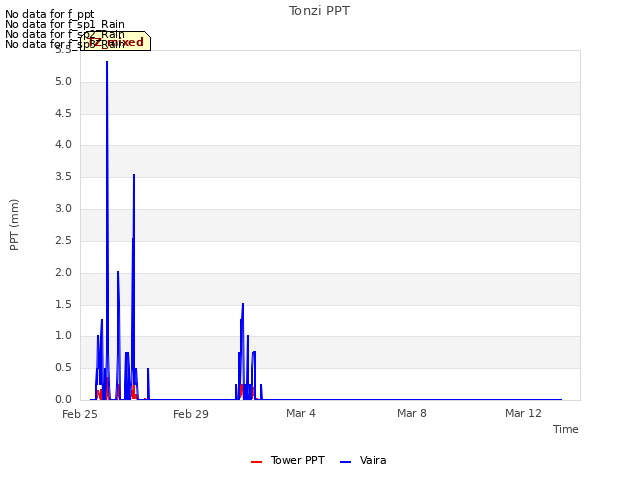The image size is (640, 480).
Task: Click the 'No data for f_sp1_Rain' message
Action: click(x=65, y=24)
